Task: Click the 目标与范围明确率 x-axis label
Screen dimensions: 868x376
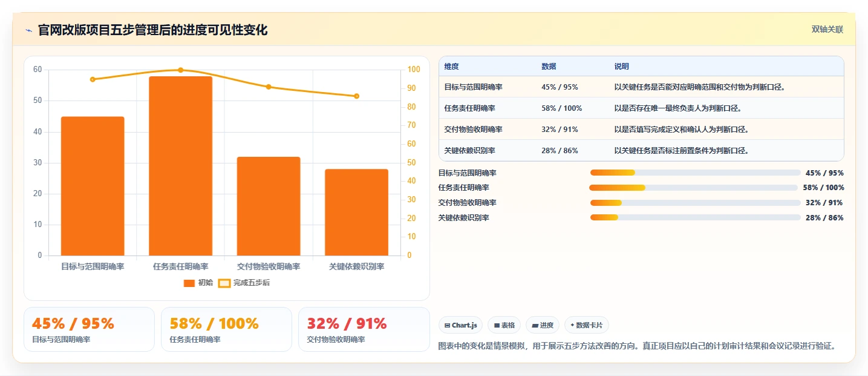Action: (93, 266)
